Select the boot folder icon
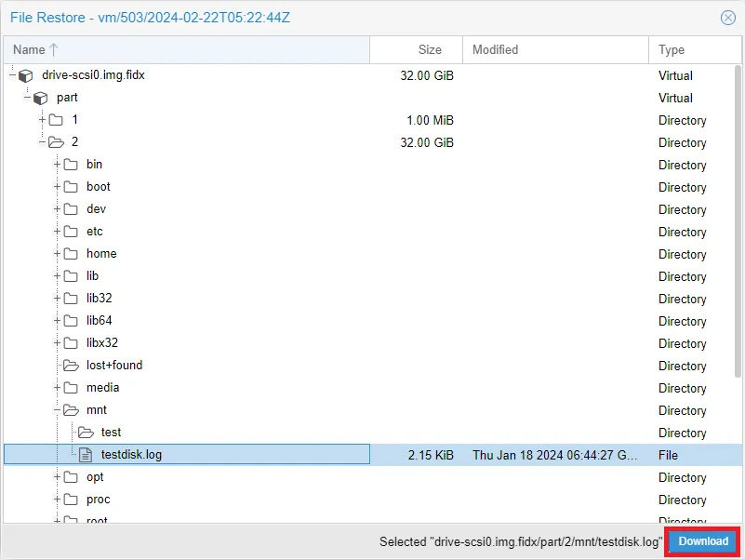The image size is (745, 560). 71,187
